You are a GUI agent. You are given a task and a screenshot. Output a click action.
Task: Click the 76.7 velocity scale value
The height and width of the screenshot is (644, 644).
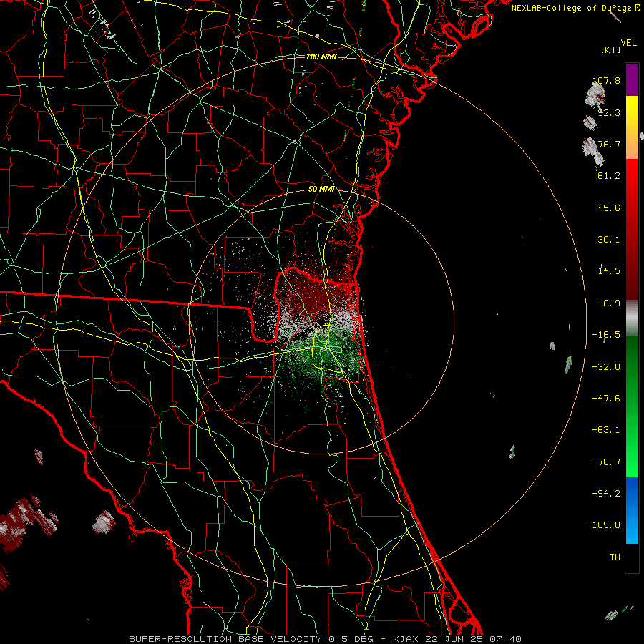(x=609, y=144)
